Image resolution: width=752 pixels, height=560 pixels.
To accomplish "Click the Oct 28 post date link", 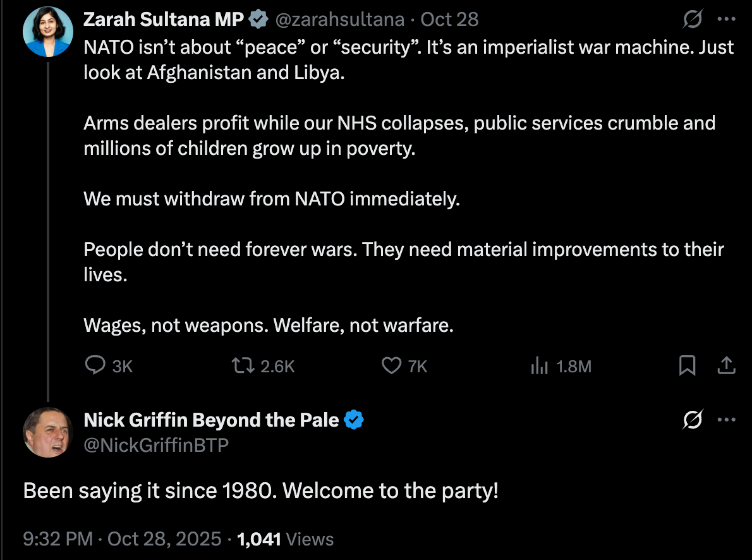I will coord(449,20).
